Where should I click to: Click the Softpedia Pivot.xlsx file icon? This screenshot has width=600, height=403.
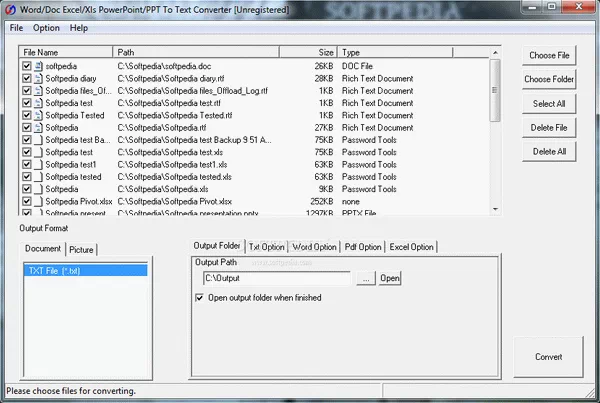coord(38,201)
